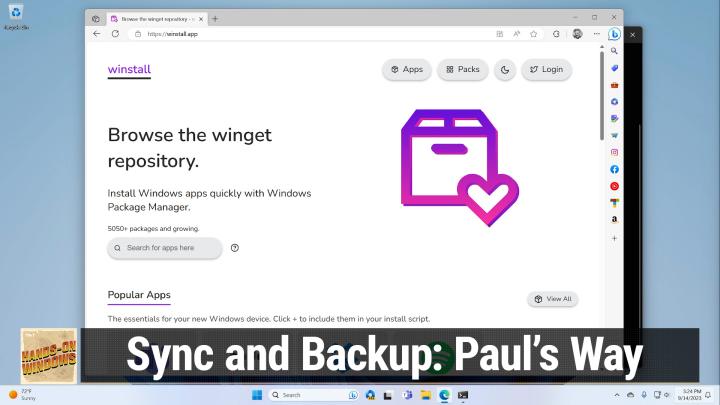The height and width of the screenshot is (405, 720).
Task: Select the Recycle Bin desktop icon
Action: [16, 17]
